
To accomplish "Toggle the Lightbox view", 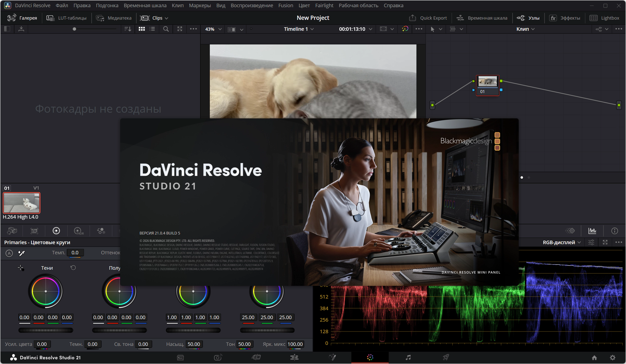I will point(604,18).
